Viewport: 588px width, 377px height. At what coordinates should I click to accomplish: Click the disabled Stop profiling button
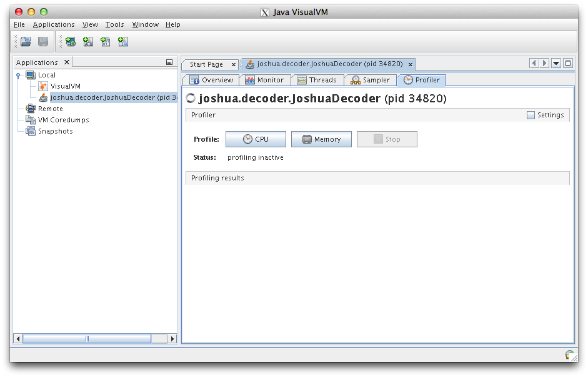(387, 139)
